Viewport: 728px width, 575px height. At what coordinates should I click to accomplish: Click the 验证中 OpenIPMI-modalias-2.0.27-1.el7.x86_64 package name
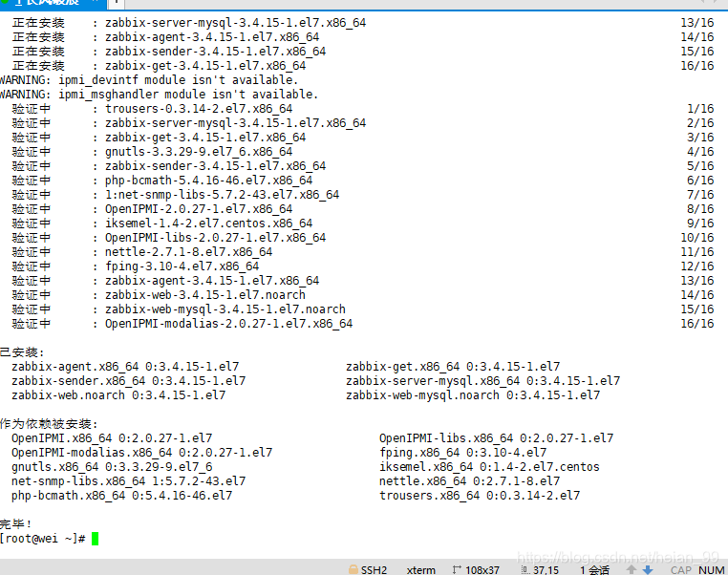(229, 324)
